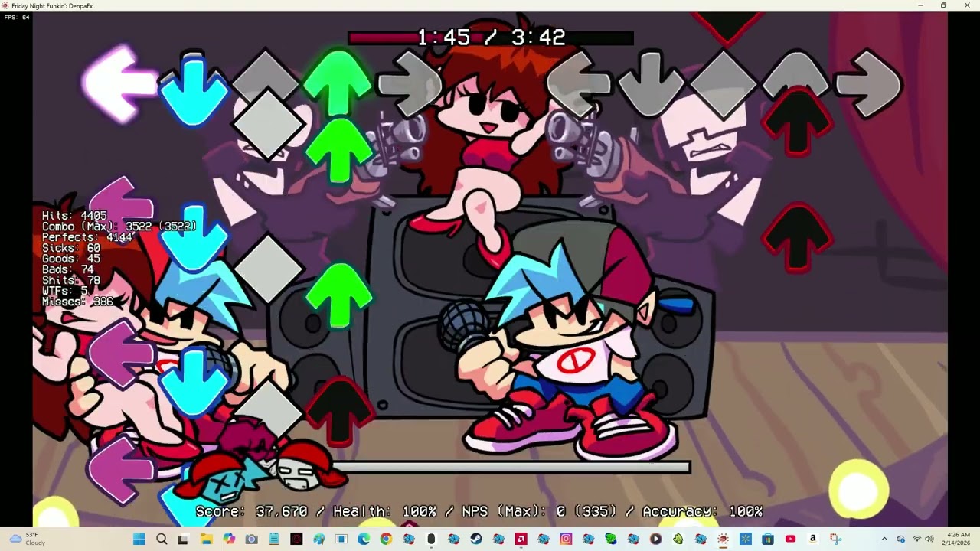This screenshot has height=551, width=980.
Task: Open Microsoft Store from taskbar
Action: point(768,539)
